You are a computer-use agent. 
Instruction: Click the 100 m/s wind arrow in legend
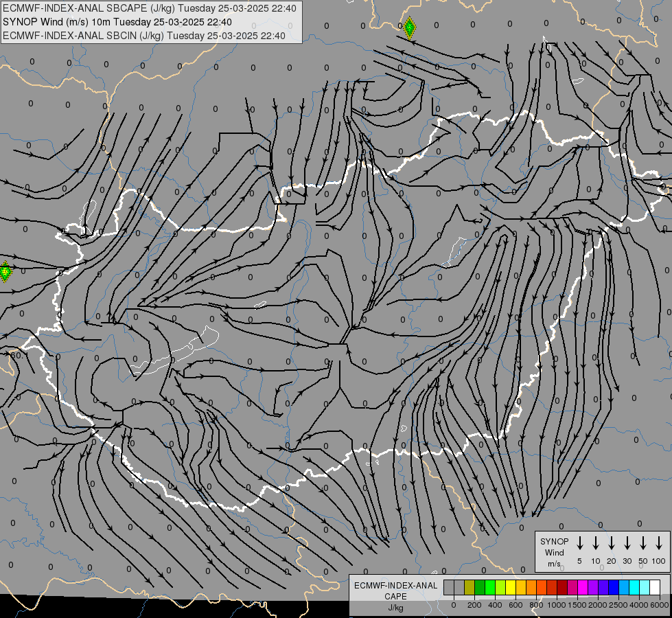[x=659, y=543]
